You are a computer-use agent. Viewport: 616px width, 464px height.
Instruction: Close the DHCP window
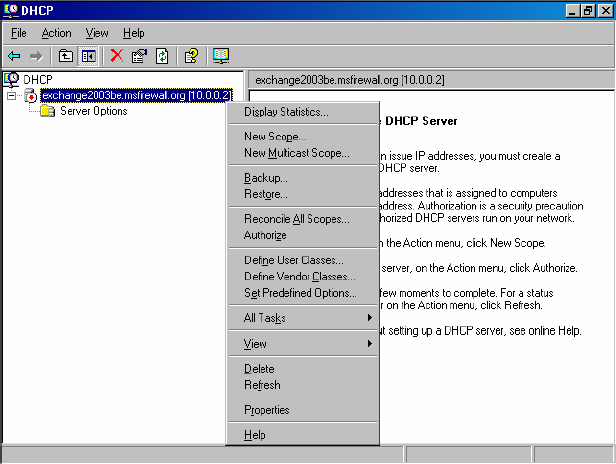tap(605, 11)
